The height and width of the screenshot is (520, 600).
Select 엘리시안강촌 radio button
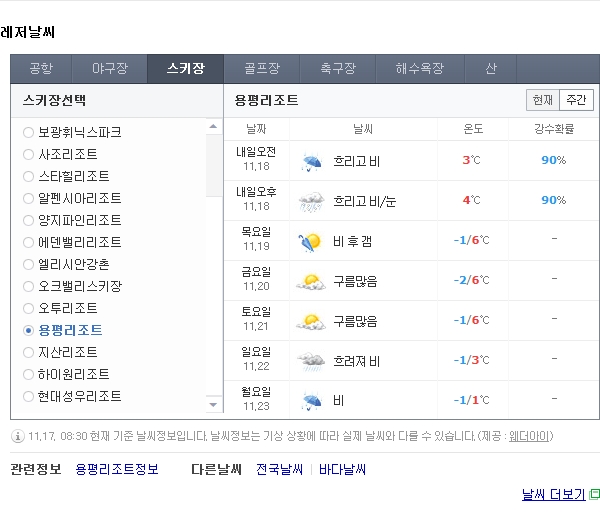(x=28, y=264)
